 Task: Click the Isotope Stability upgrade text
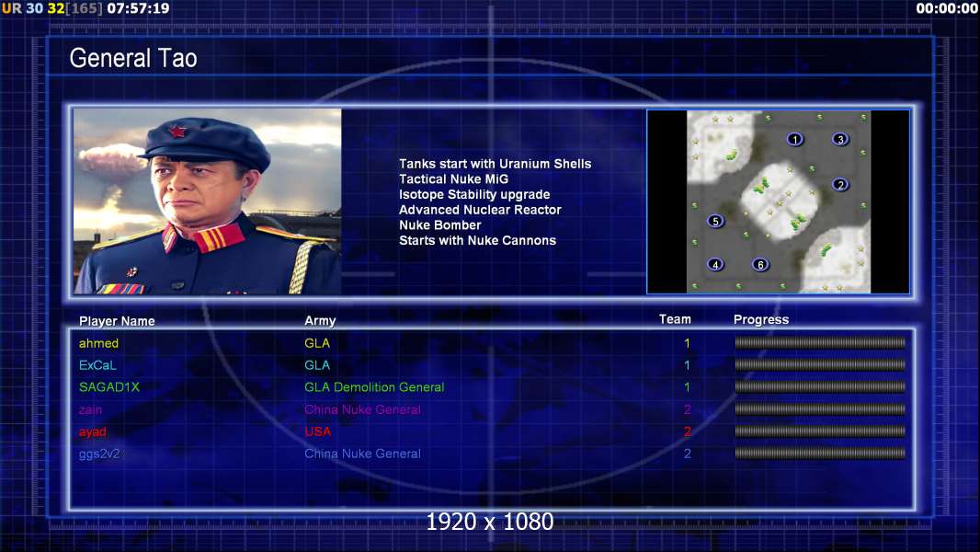point(474,194)
